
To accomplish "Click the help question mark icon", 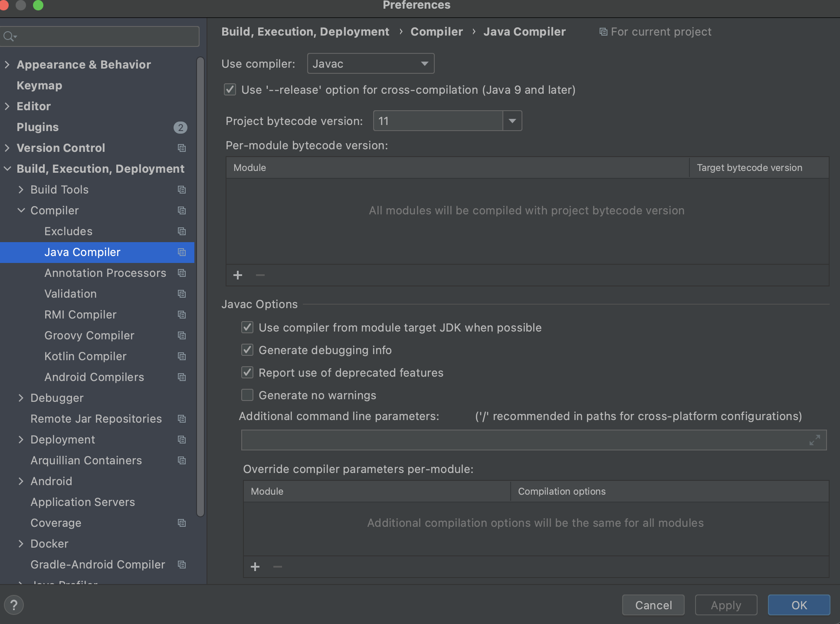I will [14, 605].
